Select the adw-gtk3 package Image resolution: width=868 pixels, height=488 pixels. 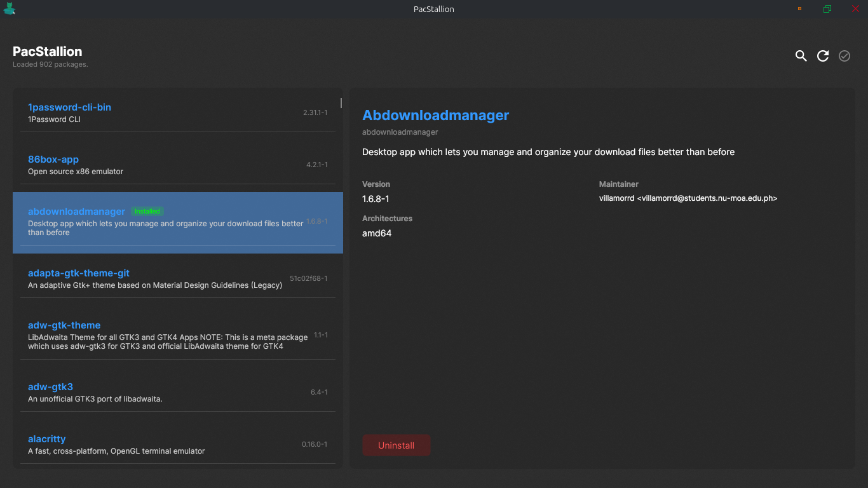coord(178,392)
